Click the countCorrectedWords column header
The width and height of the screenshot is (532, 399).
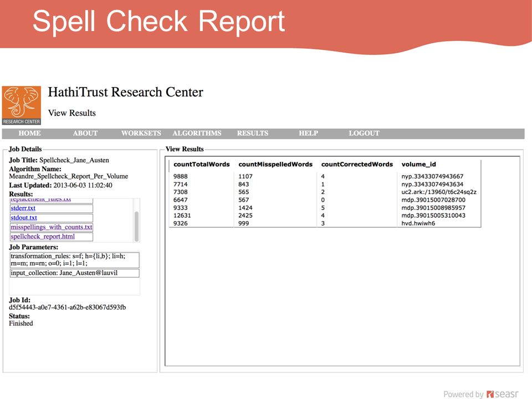357,164
